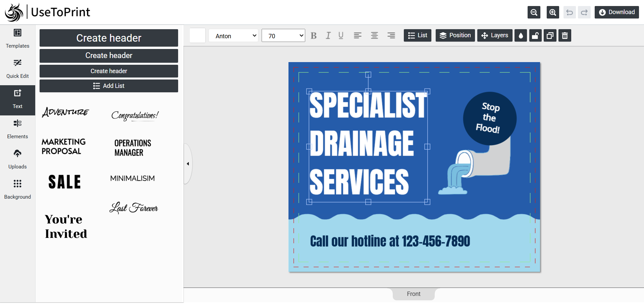Delete selected text with trash icon
644x306 pixels.
[565, 36]
